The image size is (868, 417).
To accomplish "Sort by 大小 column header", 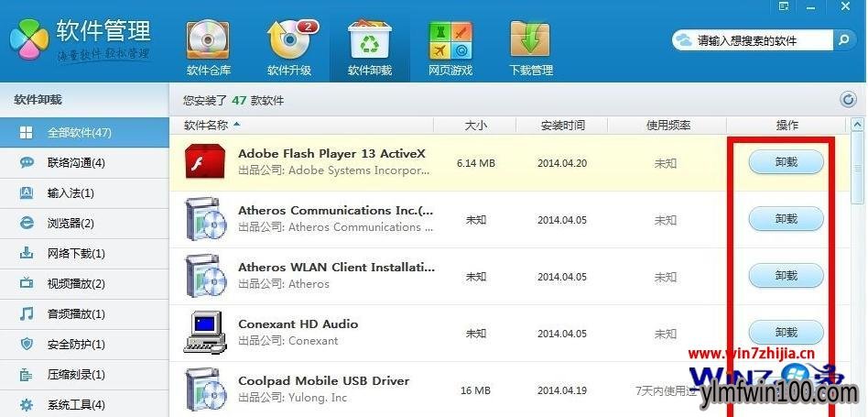I will click(475, 125).
